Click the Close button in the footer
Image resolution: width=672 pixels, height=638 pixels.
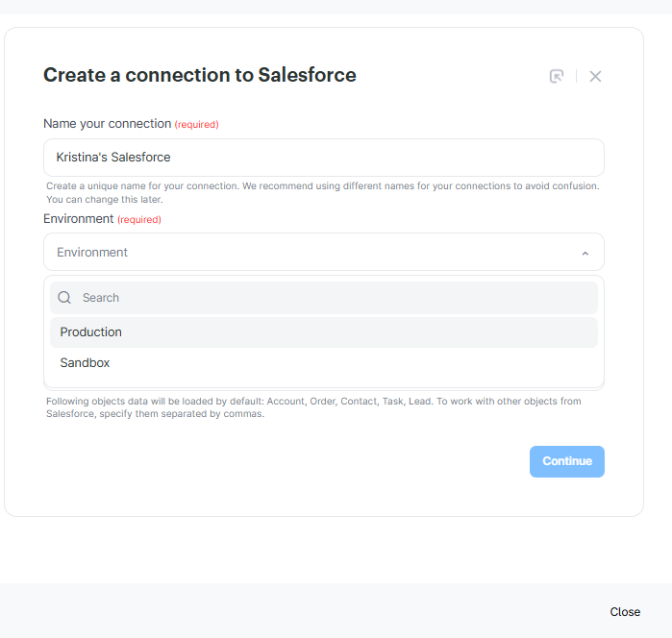(625, 612)
